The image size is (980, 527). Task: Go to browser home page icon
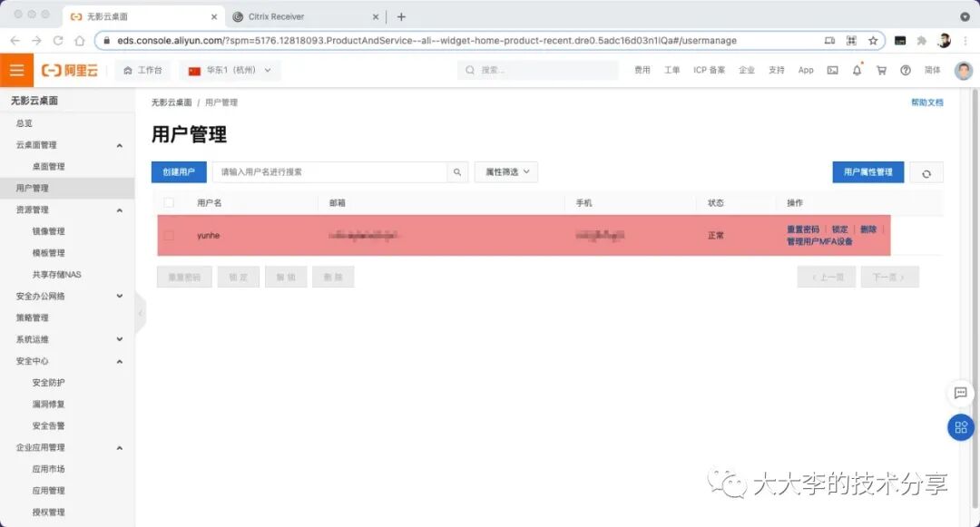point(79,41)
